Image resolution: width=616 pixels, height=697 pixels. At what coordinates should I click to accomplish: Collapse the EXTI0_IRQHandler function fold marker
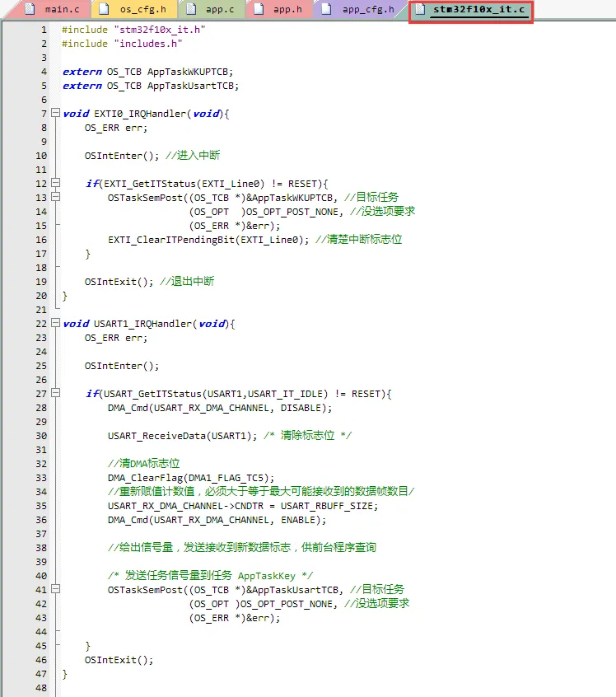[55, 114]
